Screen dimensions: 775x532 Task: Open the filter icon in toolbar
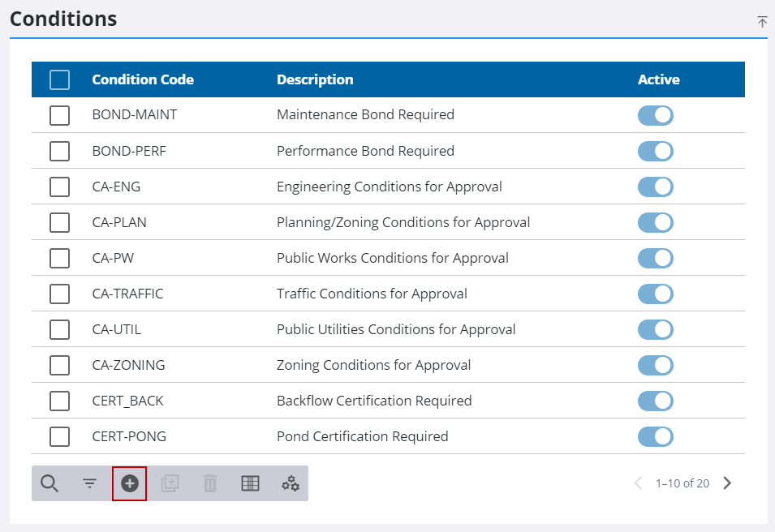(89, 483)
